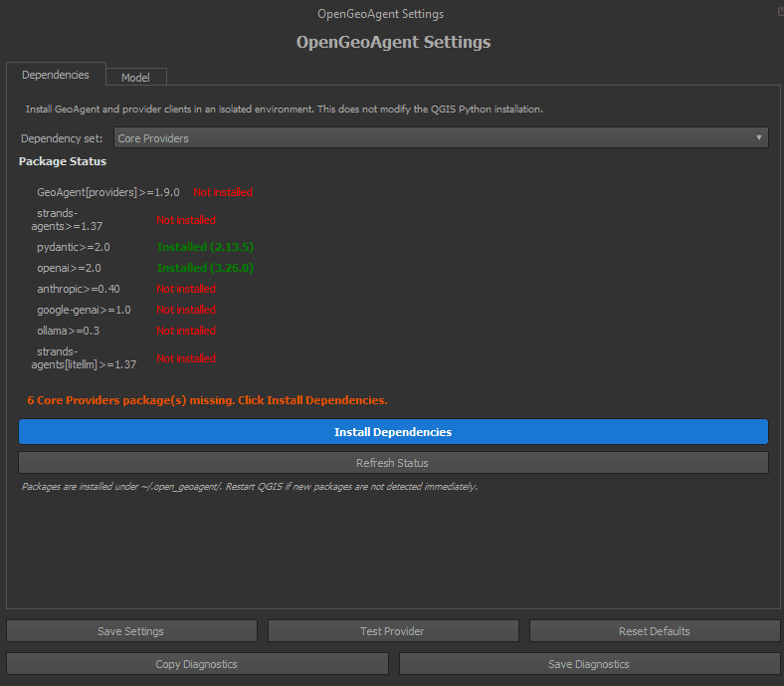Click the Dependency set label
This screenshot has width=784, height=686.
(62, 138)
